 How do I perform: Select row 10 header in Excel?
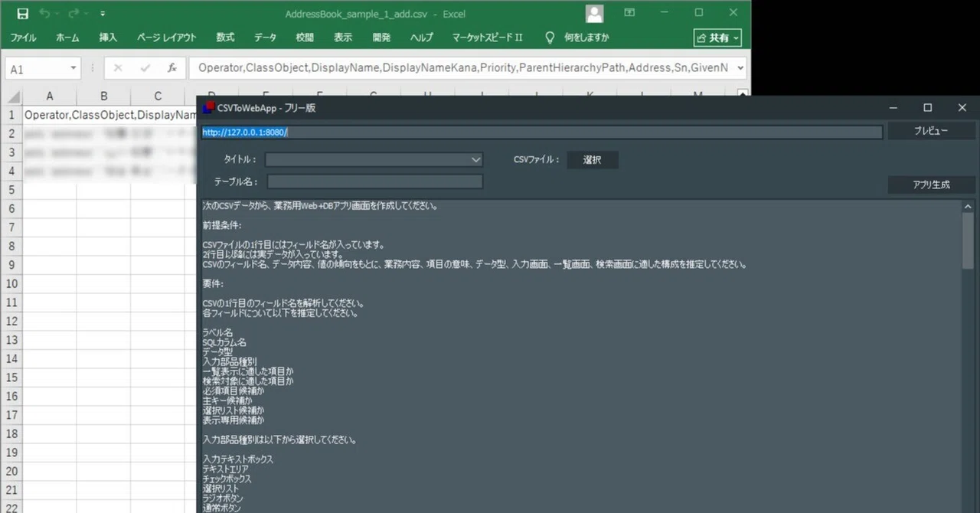pyautogui.click(x=11, y=283)
